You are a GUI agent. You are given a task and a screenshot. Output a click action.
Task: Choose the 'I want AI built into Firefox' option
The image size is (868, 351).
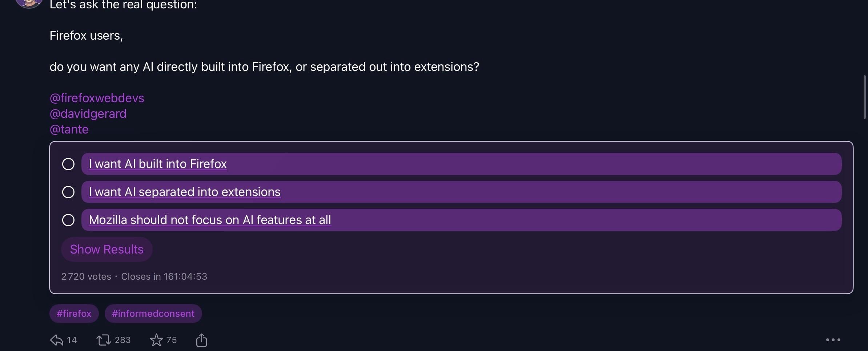[x=158, y=164]
